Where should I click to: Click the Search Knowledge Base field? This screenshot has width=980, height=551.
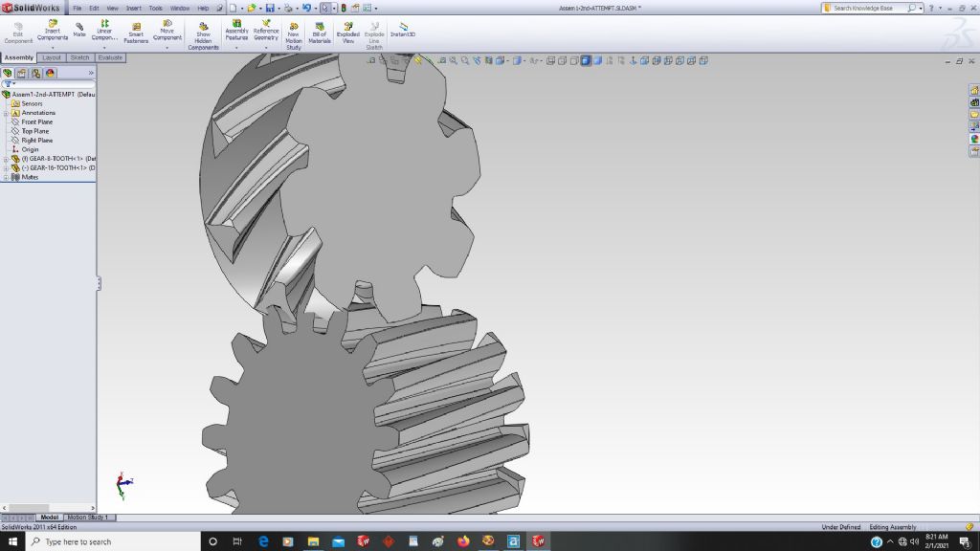[868, 8]
